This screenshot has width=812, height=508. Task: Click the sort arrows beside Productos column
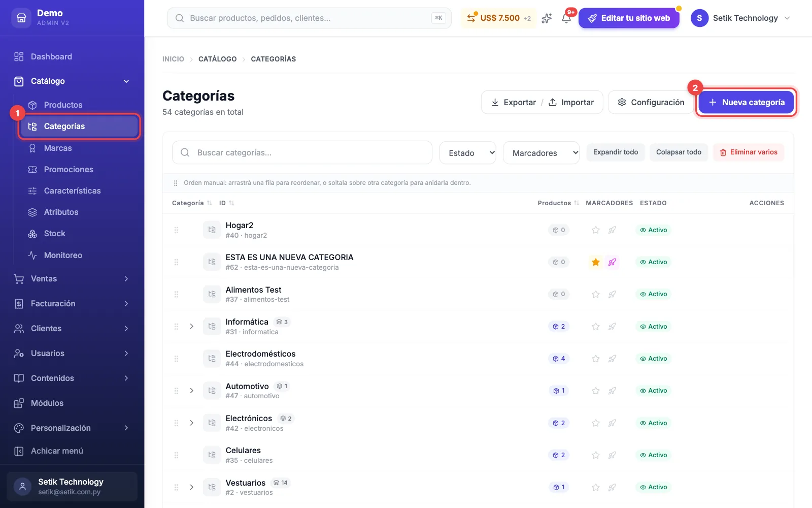pyautogui.click(x=577, y=203)
